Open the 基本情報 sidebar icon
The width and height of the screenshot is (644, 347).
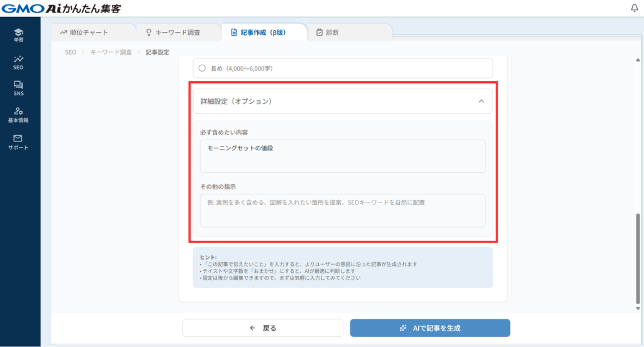[x=18, y=114]
